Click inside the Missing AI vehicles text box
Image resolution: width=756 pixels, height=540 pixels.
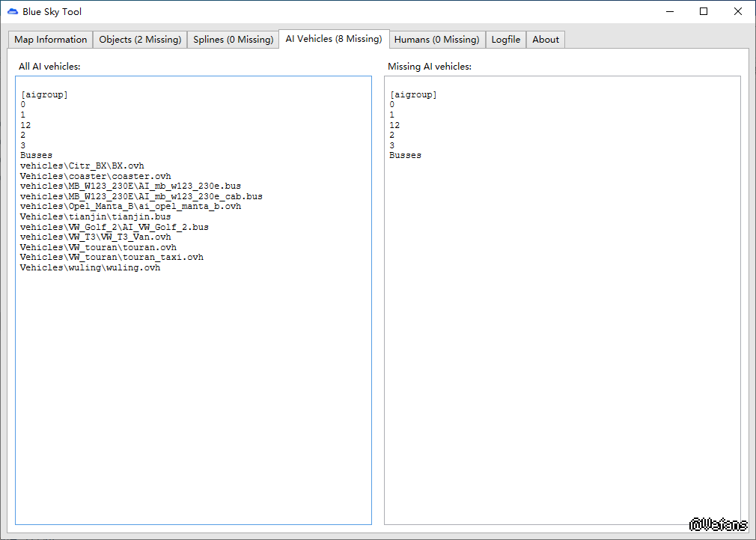pyautogui.click(x=561, y=337)
